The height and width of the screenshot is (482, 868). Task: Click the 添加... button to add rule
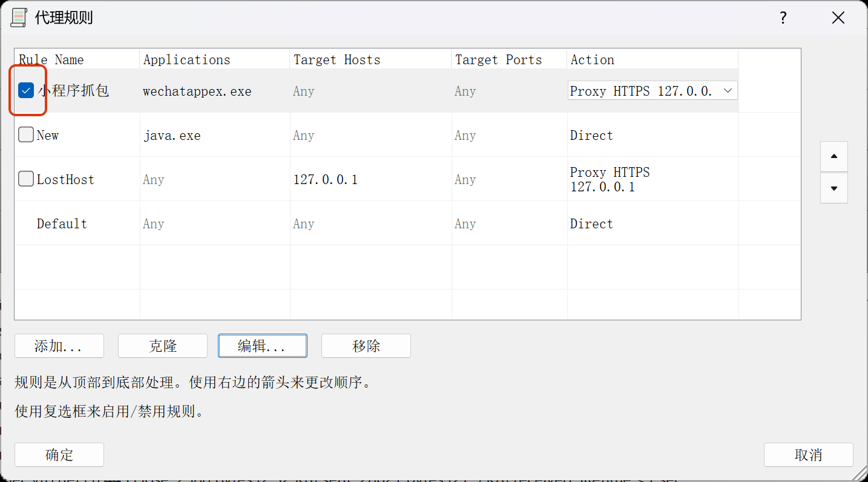(x=59, y=346)
